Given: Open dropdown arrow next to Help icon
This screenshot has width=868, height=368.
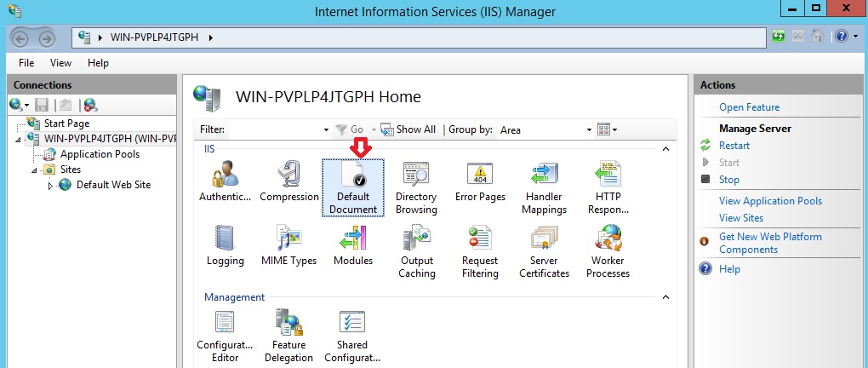Looking at the screenshot, I should pos(856,37).
